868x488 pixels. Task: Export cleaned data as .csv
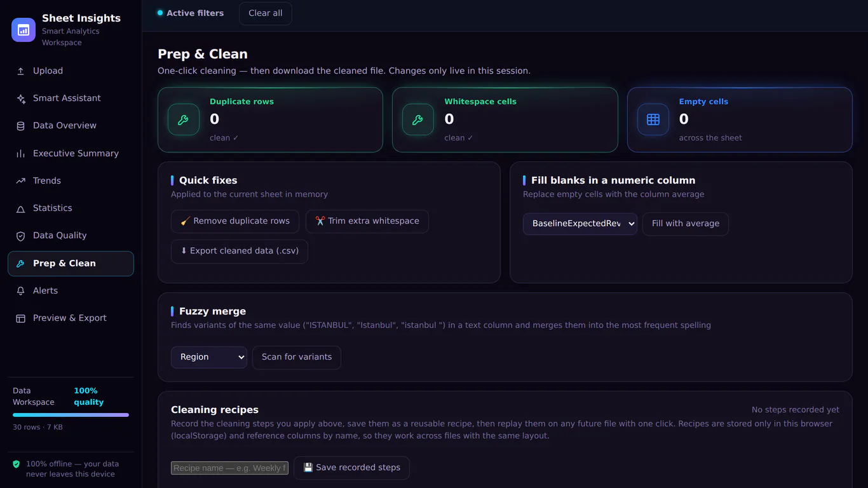(x=240, y=252)
